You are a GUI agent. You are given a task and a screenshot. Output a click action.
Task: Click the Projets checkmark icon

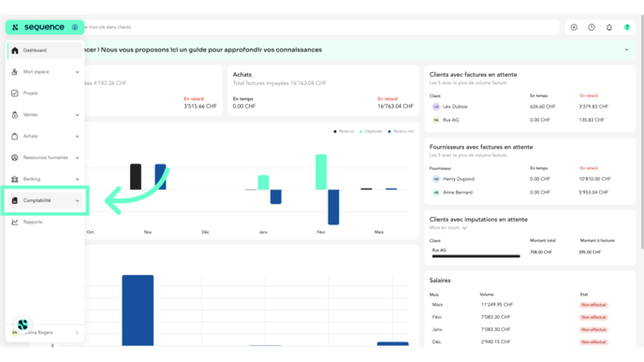click(15, 94)
